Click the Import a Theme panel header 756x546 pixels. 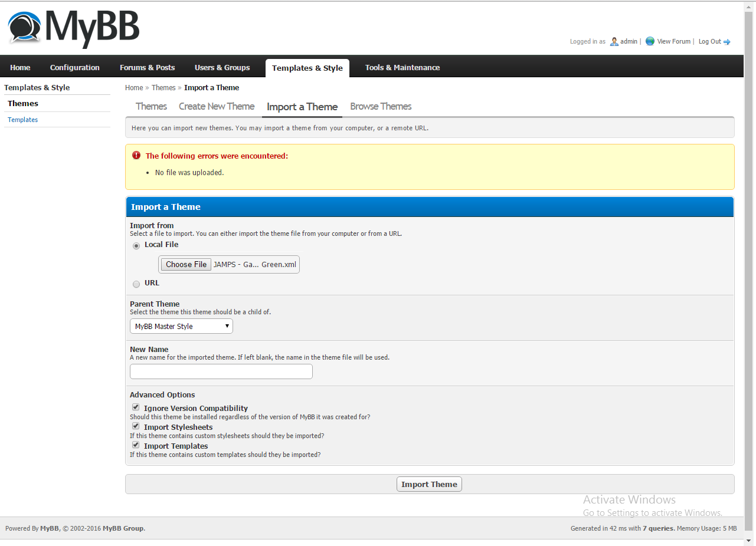tap(430, 207)
